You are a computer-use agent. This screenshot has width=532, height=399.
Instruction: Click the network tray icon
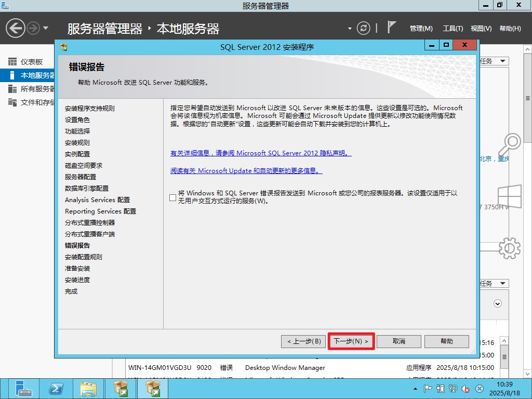point(453,389)
